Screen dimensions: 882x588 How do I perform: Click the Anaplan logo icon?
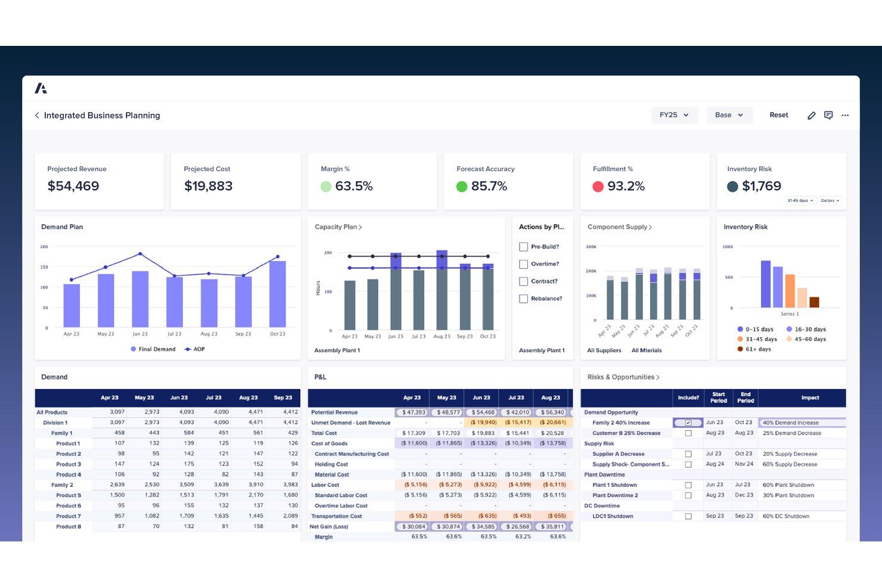click(x=41, y=88)
